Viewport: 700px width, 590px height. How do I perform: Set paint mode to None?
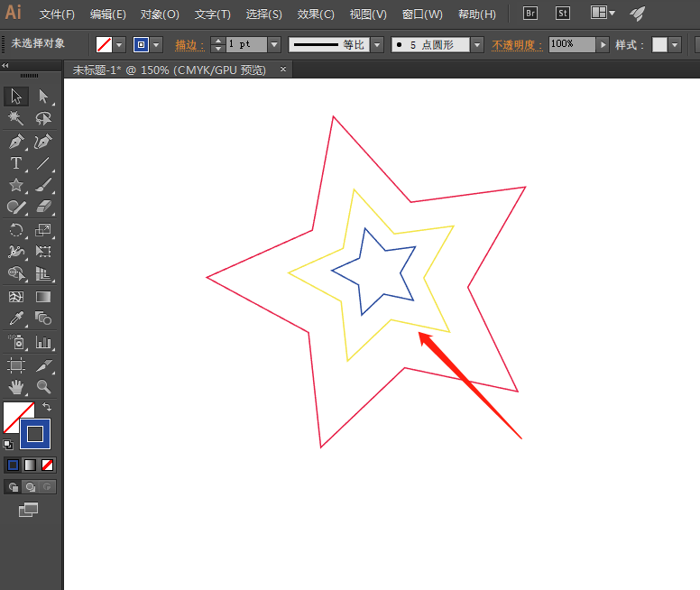click(48, 465)
